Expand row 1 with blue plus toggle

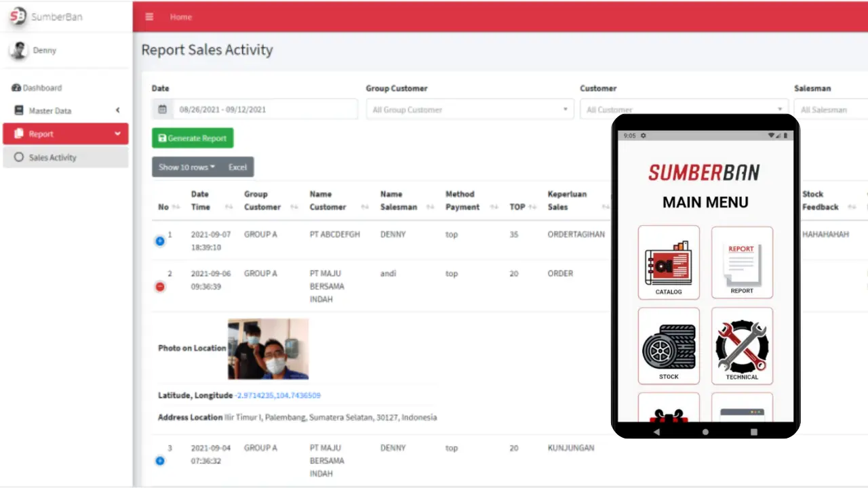[160, 241]
